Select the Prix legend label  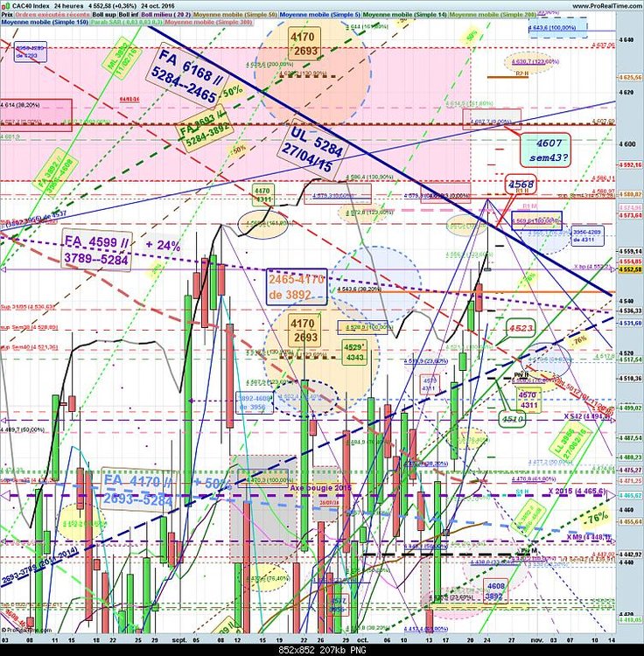point(6,15)
